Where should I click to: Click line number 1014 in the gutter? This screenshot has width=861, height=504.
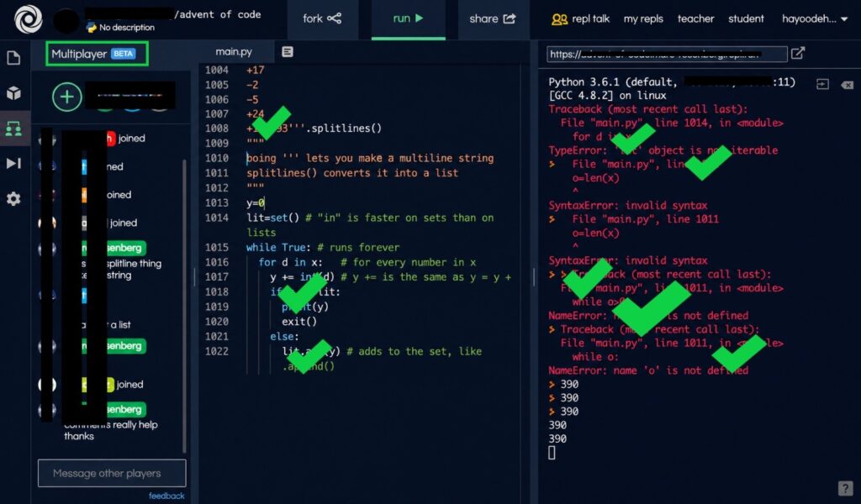(x=216, y=218)
